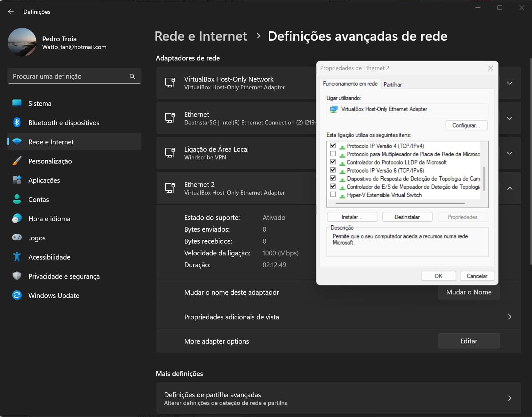Image resolution: width=532 pixels, height=417 pixels.
Task: Open Aplicações settings category
Action: click(74, 180)
